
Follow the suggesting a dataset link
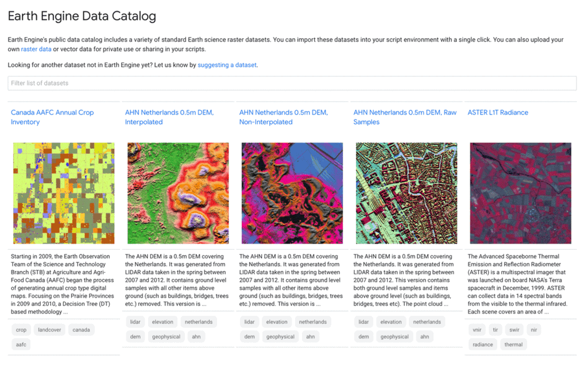[227, 65]
